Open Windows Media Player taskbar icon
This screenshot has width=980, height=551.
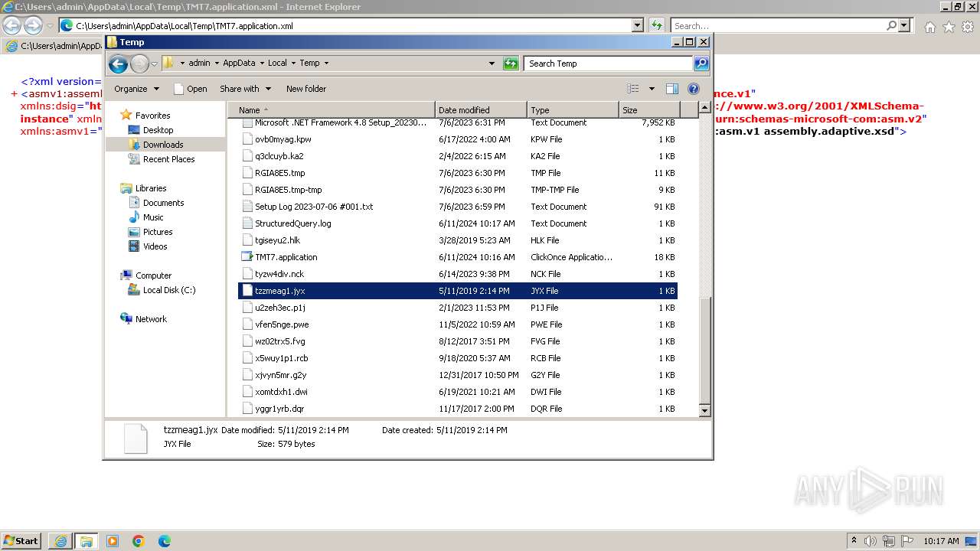[113, 541]
